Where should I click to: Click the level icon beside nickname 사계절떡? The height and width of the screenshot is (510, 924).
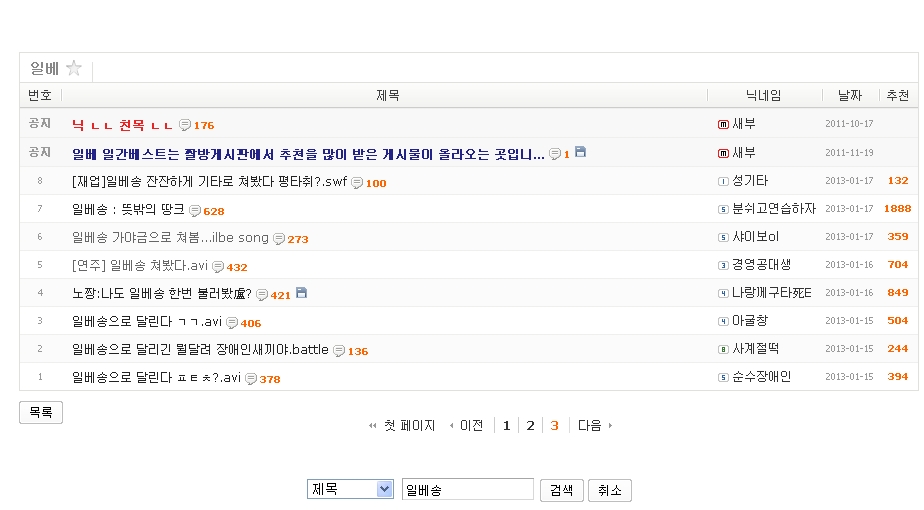(724, 349)
